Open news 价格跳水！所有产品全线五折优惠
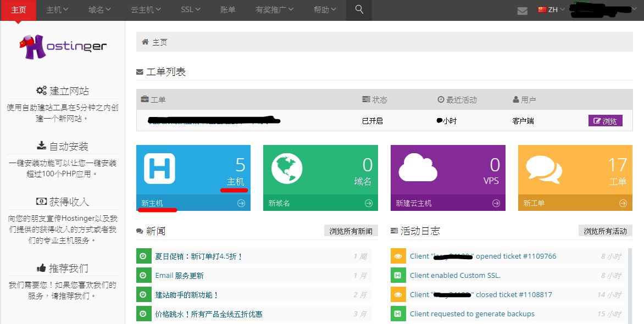Image resolution: width=644 pixels, height=324 pixels. pos(209,314)
